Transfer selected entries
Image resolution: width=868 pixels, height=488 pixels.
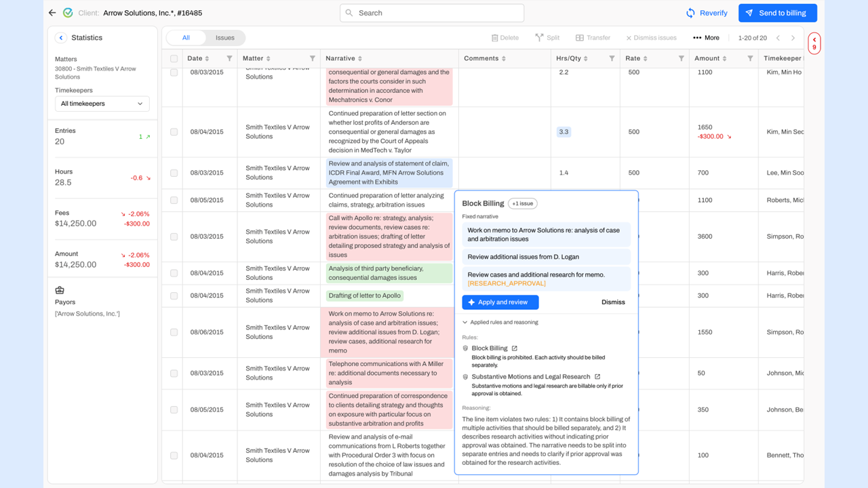(x=593, y=38)
